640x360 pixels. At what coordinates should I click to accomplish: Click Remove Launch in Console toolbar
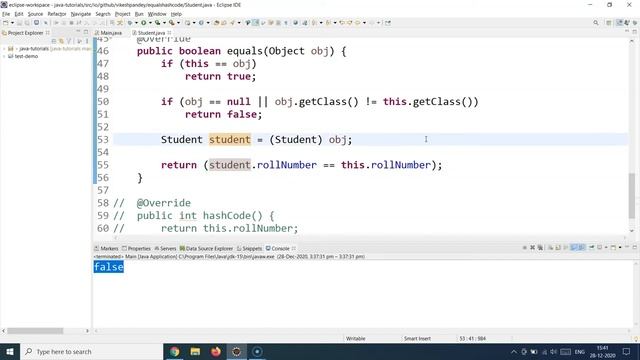point(532,247)
